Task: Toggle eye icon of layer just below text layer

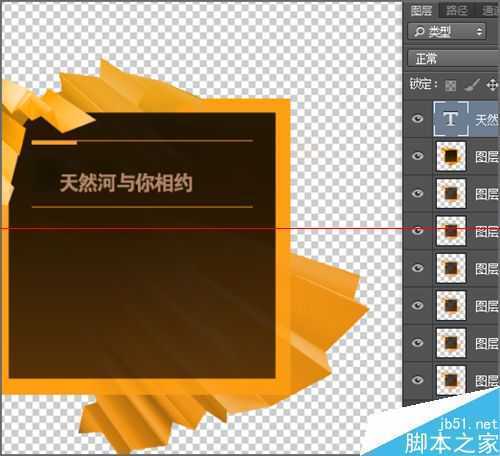Action: (418, 156)
